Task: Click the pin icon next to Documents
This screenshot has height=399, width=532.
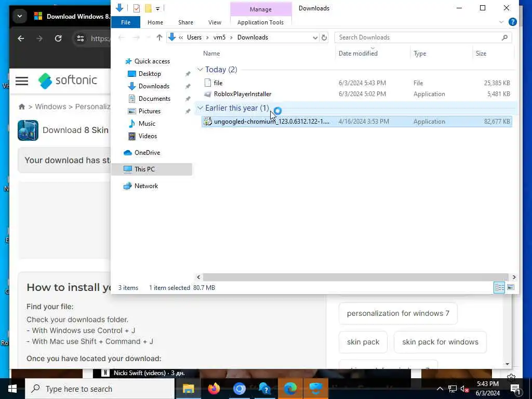Action: pos(188,99)
